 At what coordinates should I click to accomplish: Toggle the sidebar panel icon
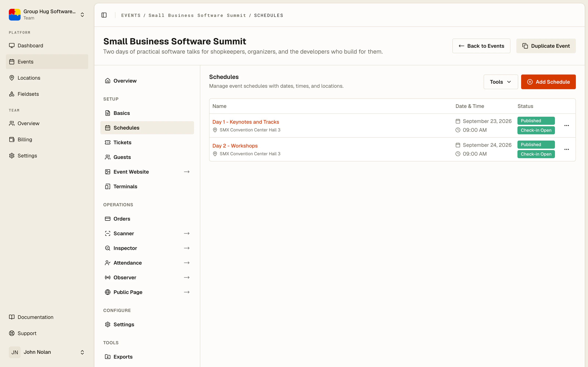pos(104,15)
